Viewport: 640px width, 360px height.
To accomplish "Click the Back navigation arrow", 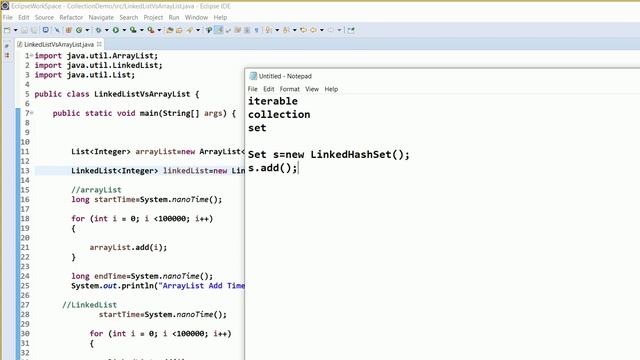I will coord(313,30).
